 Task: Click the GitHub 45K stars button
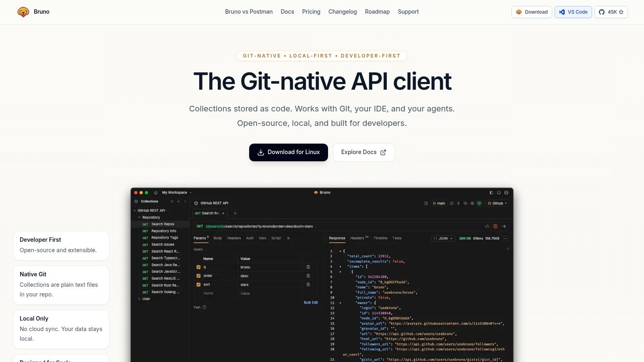pos(611,12)
